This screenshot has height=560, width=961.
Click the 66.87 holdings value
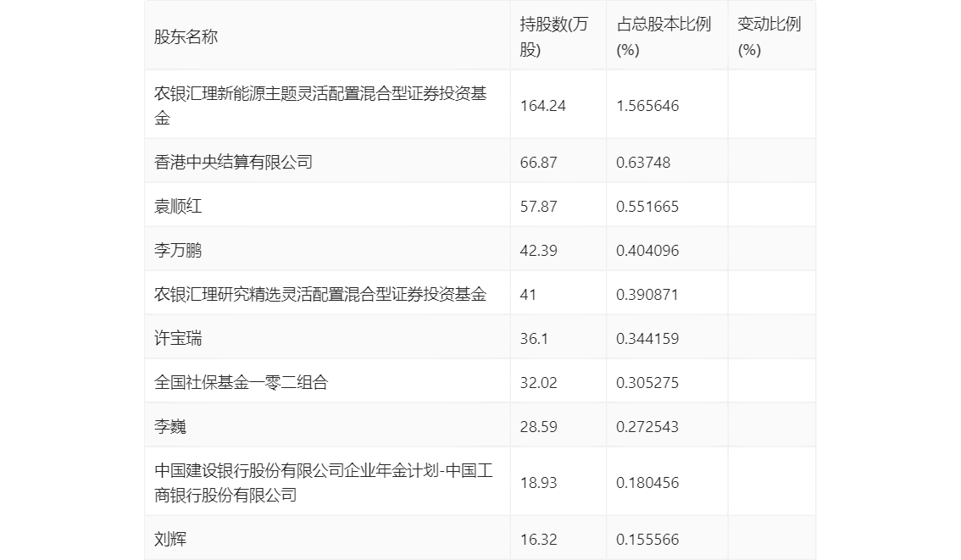539,163
